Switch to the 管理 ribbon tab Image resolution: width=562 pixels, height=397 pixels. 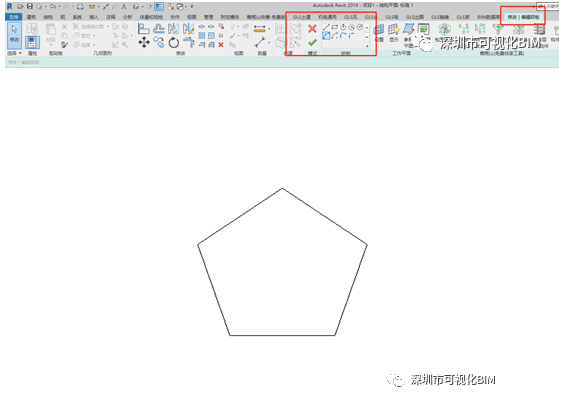point(209,17)
